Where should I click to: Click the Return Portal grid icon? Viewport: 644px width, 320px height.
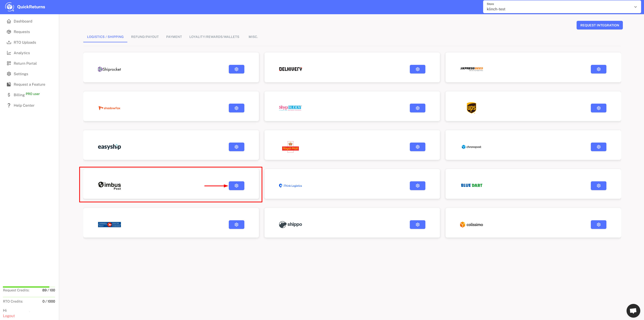coord(9,63)
